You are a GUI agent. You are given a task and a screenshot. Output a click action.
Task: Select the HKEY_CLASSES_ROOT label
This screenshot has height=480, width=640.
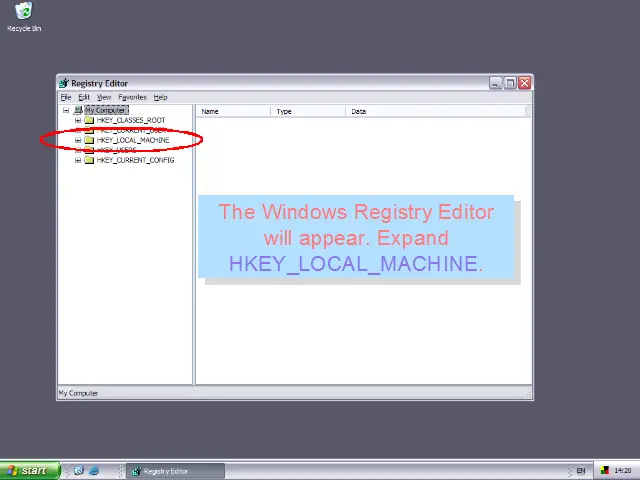click(131, 120)
